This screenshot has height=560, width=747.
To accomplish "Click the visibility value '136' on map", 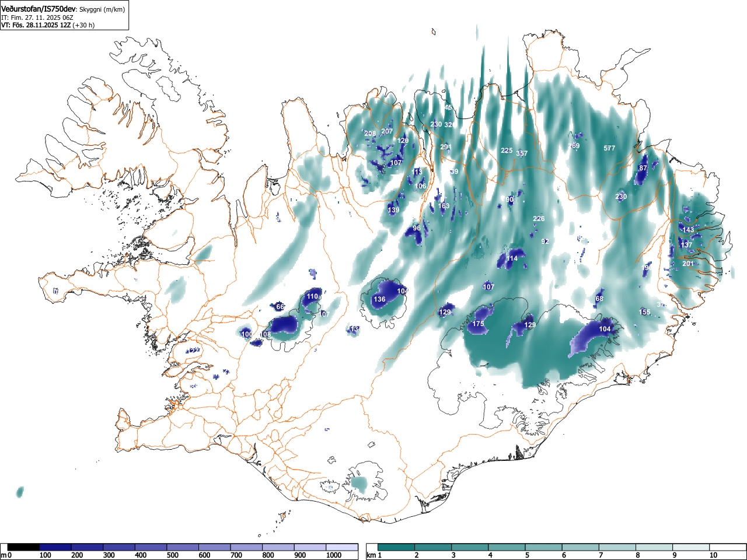I will [x=379, y=299].
